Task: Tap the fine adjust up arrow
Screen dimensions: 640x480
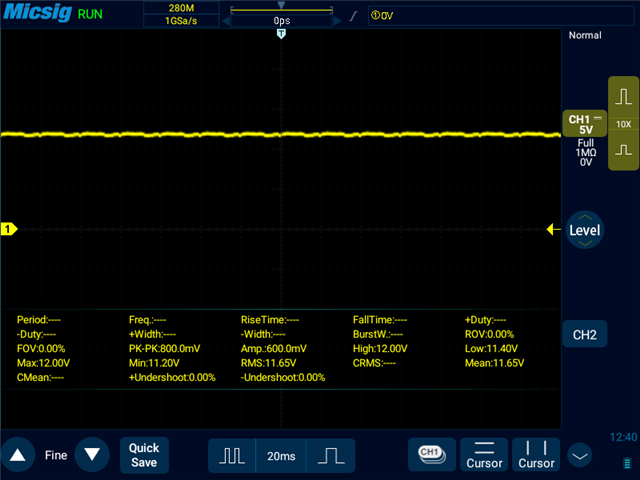Action: tap(18, 455)
